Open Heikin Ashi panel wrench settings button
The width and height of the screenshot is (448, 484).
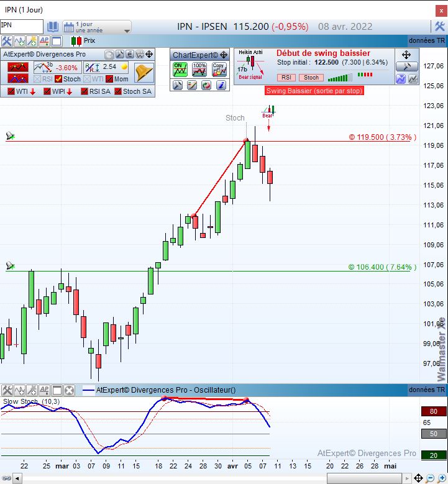[406, 66]
